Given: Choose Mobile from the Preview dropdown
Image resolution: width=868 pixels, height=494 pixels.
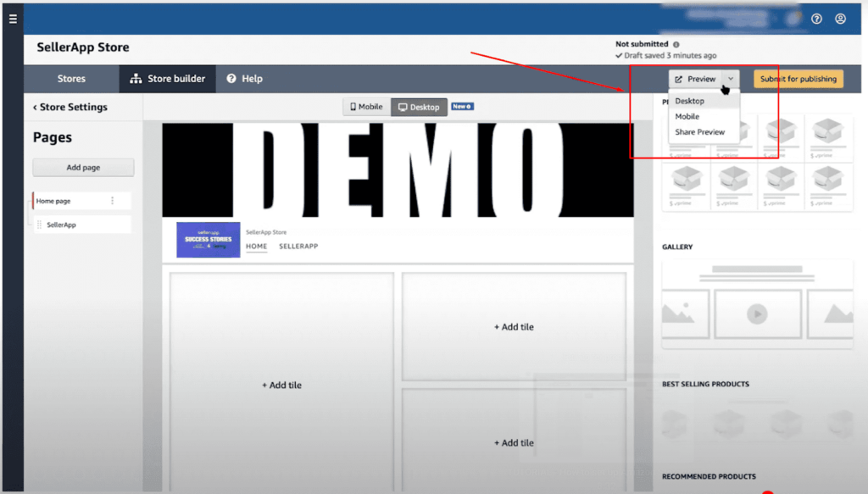Looking at the screenshot, I should (687, 116).
